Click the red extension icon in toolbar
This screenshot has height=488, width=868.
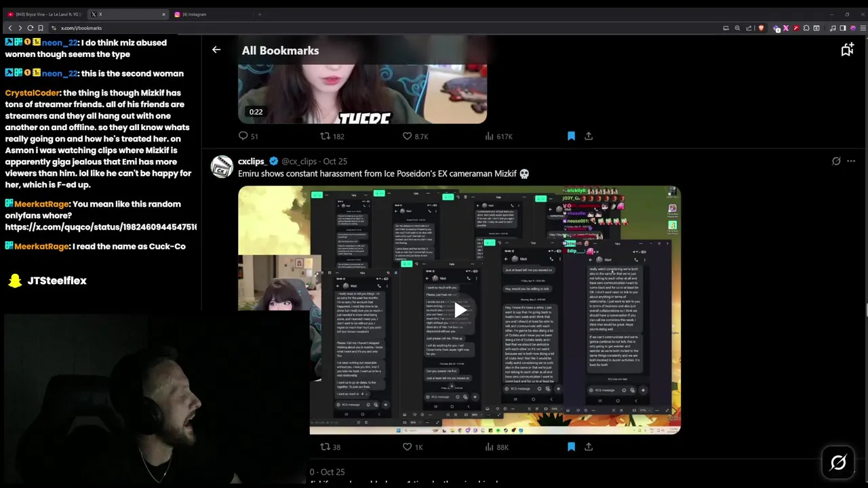pos(796,28)
